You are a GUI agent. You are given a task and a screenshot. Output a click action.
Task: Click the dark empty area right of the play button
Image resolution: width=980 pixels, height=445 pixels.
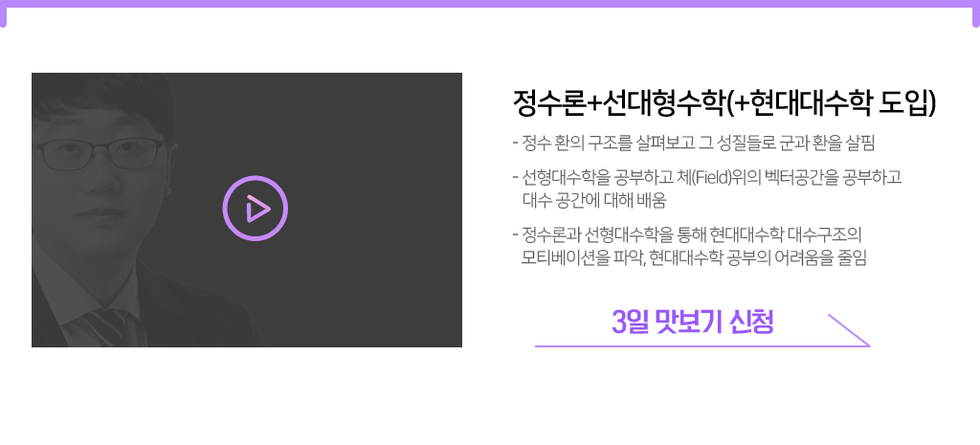375,210
